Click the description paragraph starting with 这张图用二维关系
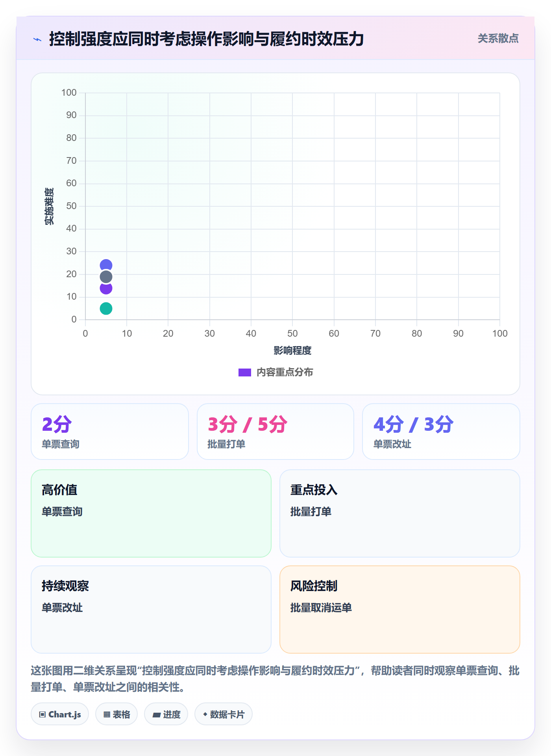The width and height of the screenshot is (551, 756). 275,679
